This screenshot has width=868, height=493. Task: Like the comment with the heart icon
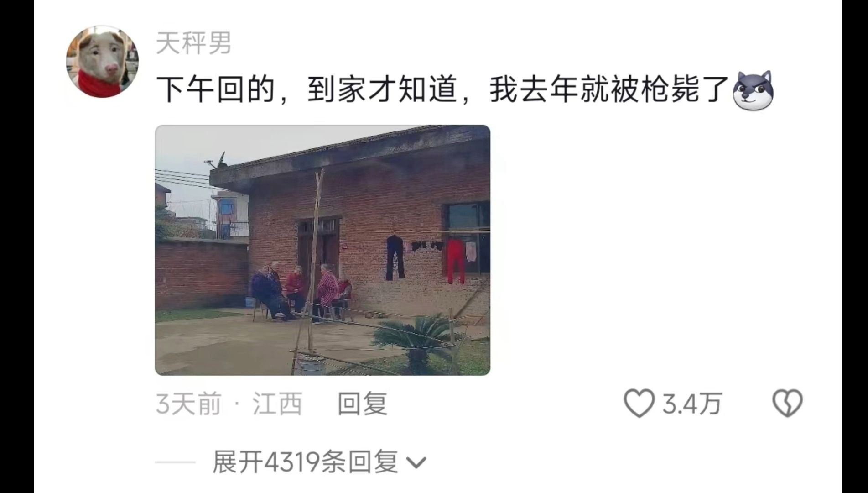coord(639,404)
